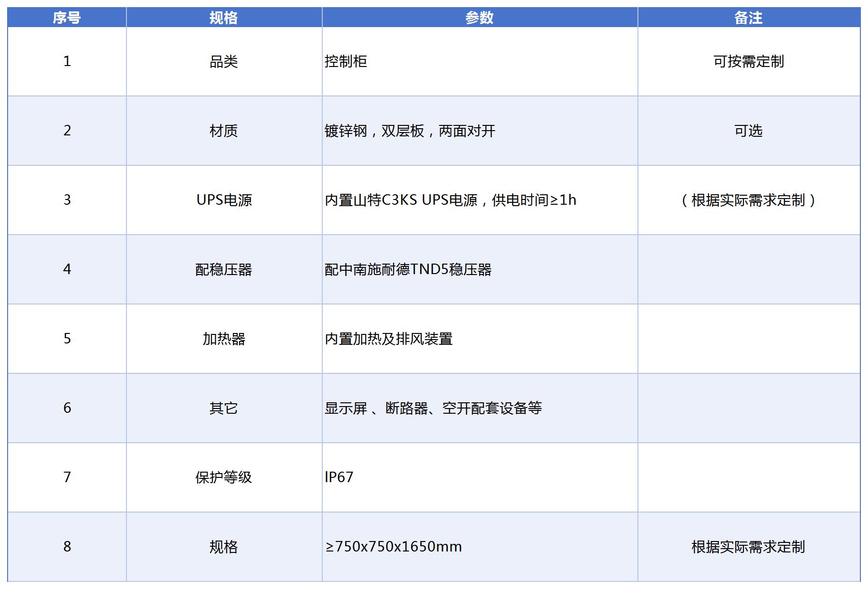The height and width of the screenshot is (589, 868).
Task: Select the 加热器 specification cell
Action: tap(224, 339)
